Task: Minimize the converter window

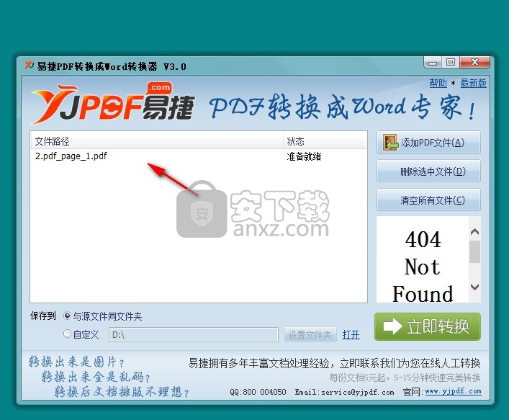Action: click(x=433, y=63)
